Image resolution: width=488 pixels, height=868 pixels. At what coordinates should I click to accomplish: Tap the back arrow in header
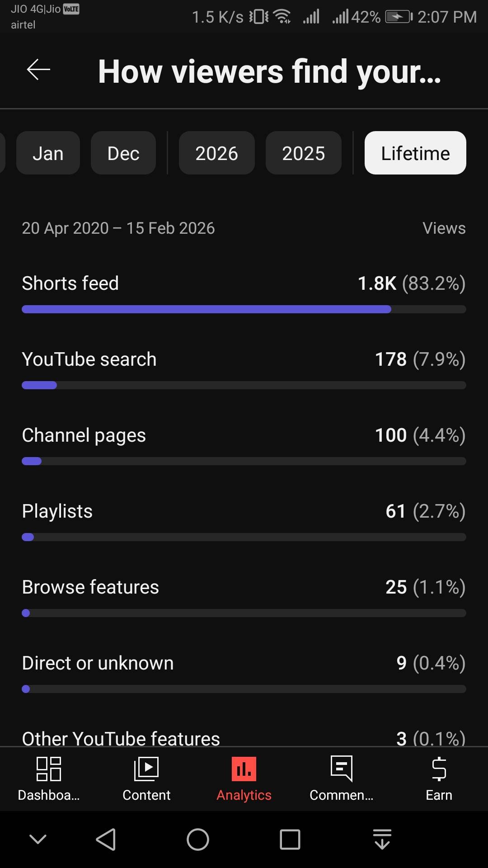pos(38,70)
